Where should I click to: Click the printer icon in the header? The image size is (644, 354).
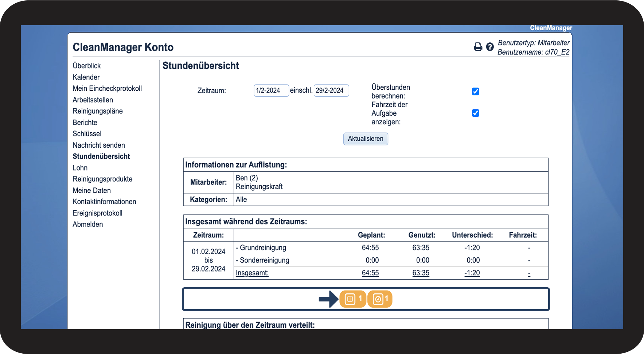click(x=478, y=47)
